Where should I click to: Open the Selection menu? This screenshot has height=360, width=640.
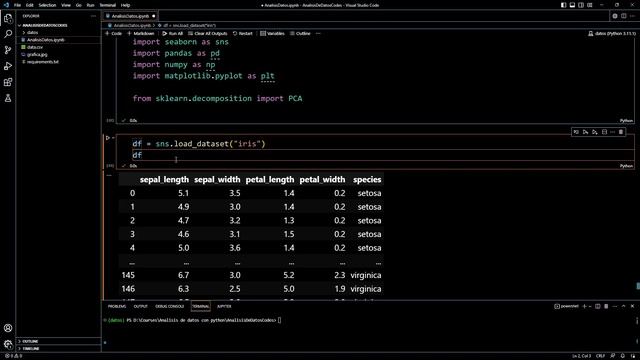(x=47, y=5)
